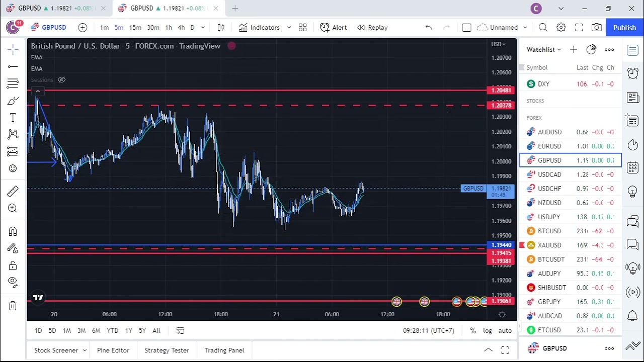The height and width of the screenshot is (362, 644).
Task: Open the Indicators dialog
Action: (x=259, y=28)
